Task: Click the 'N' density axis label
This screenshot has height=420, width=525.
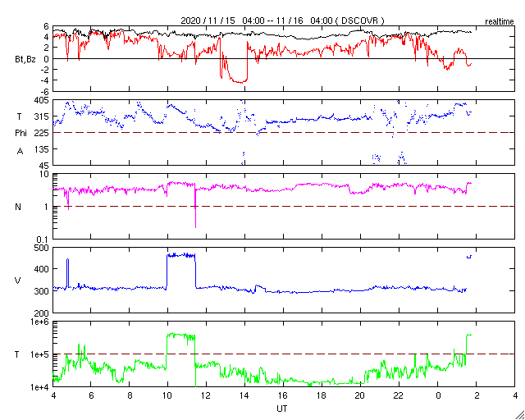Action: tap(18, 207)
